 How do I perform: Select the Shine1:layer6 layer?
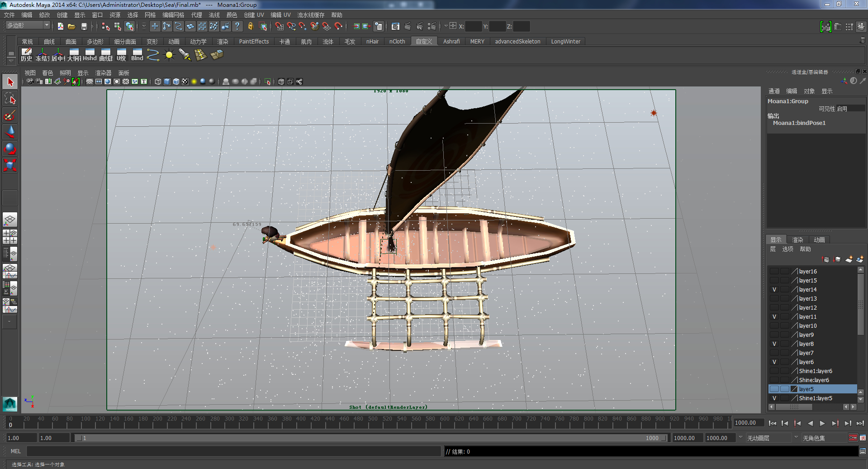pos(815,371)
